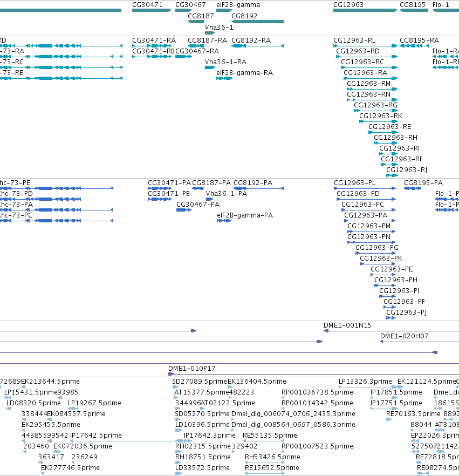Select protein CG8195-PA label
This screenshot has width=459, height=476.
[x=423, y=183]
